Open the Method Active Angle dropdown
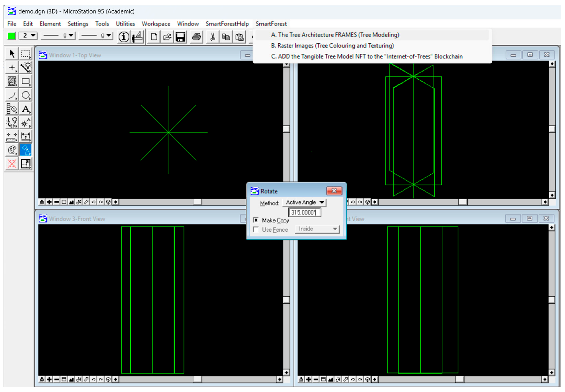The image size is (565, 392). click(x=304, y=202)
